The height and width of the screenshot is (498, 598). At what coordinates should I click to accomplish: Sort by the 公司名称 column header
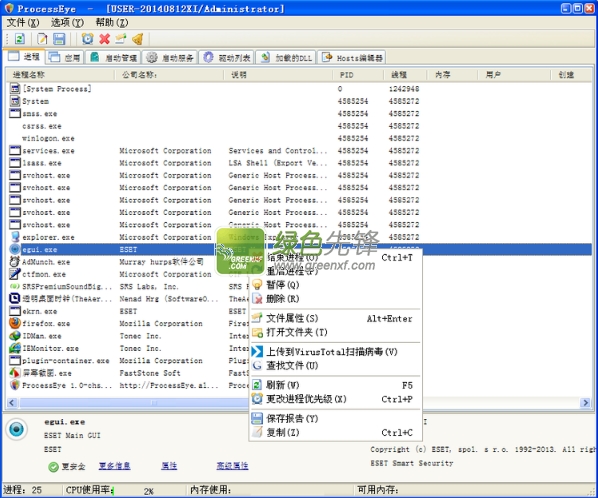click(x=169, y=75)
